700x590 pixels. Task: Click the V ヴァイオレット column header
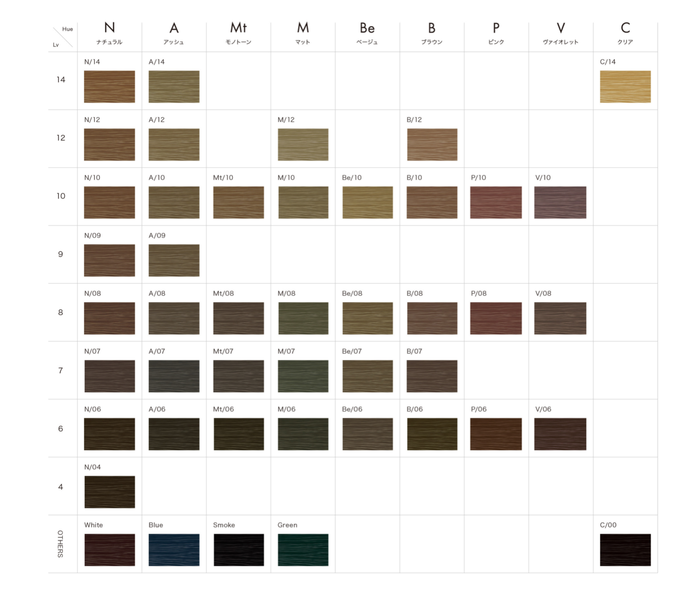pyautogui.click(x=561, y=33)
